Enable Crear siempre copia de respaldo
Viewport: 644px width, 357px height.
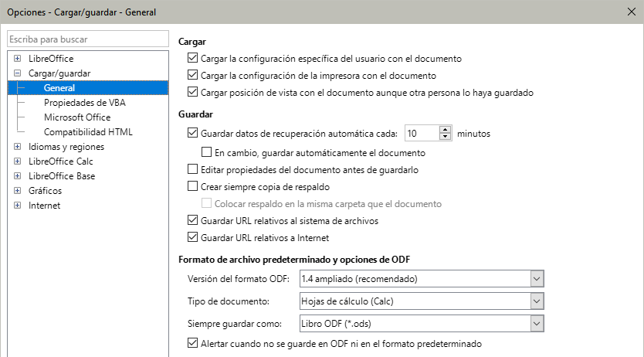[x=192, y=186]
